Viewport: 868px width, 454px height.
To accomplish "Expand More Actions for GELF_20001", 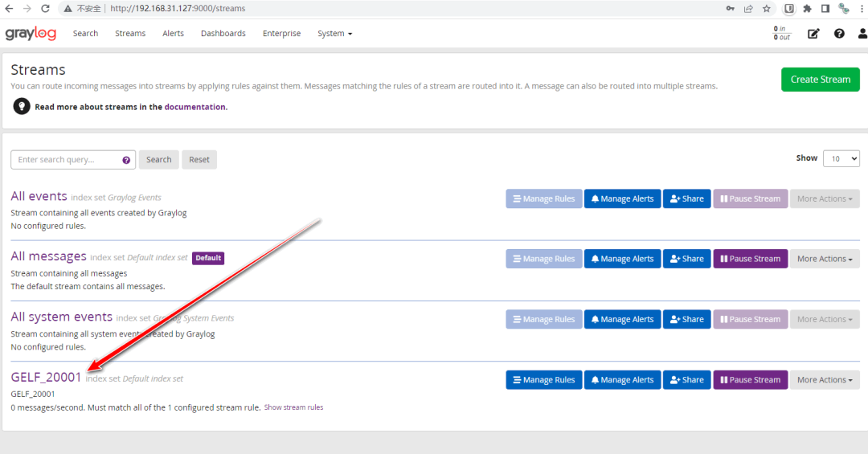I will coord(825,380).
